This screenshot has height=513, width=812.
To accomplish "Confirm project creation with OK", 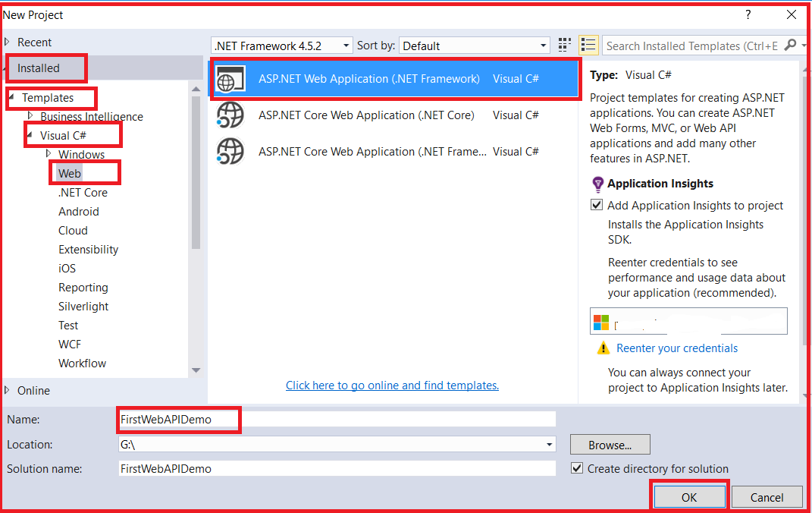I will (688, 496).
